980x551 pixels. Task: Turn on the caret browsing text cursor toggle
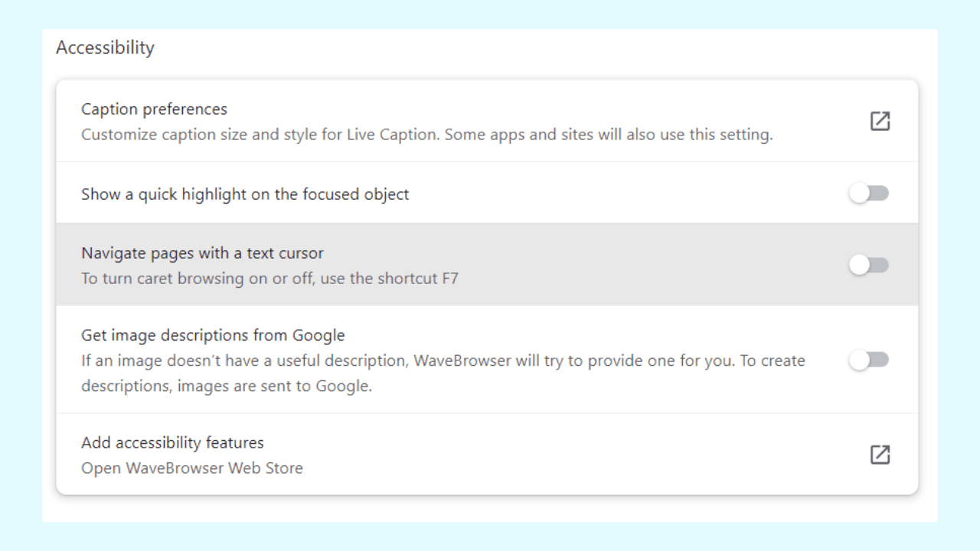(868, 265)
